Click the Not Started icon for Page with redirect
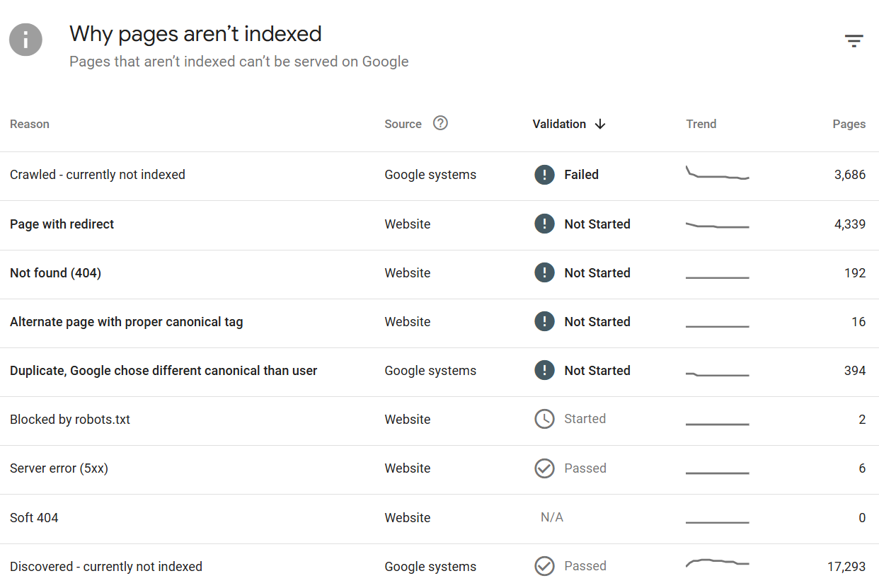The height and width of the screenshot is (588, 879). click(544, 224)
